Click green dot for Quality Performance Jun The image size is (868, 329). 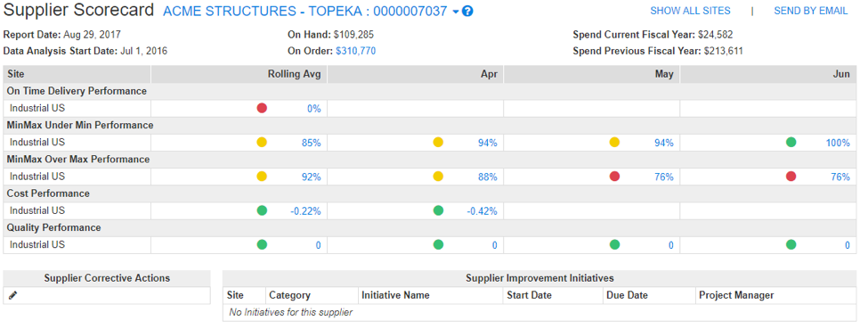click(791, 244)
